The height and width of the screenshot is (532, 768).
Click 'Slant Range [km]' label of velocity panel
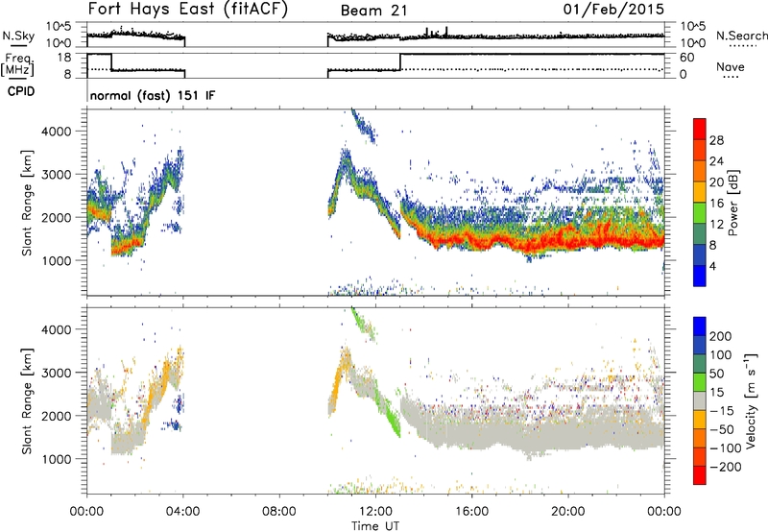point(27,400)
